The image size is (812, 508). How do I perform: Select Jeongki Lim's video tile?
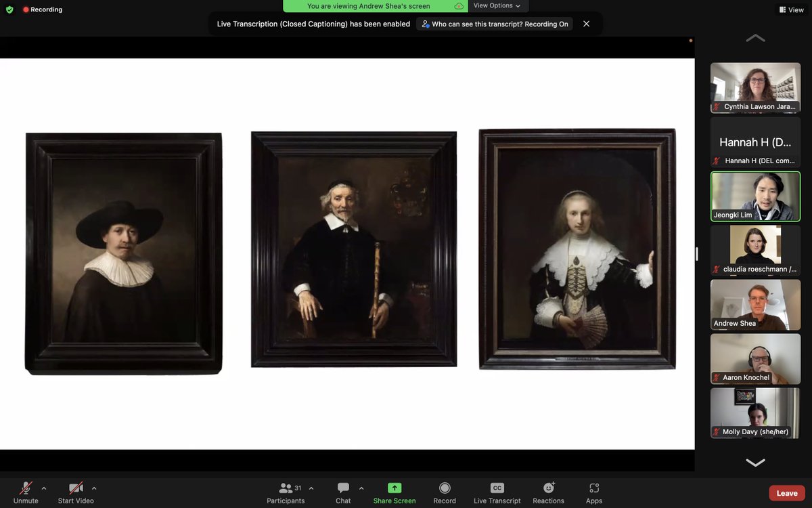(755, 196)
